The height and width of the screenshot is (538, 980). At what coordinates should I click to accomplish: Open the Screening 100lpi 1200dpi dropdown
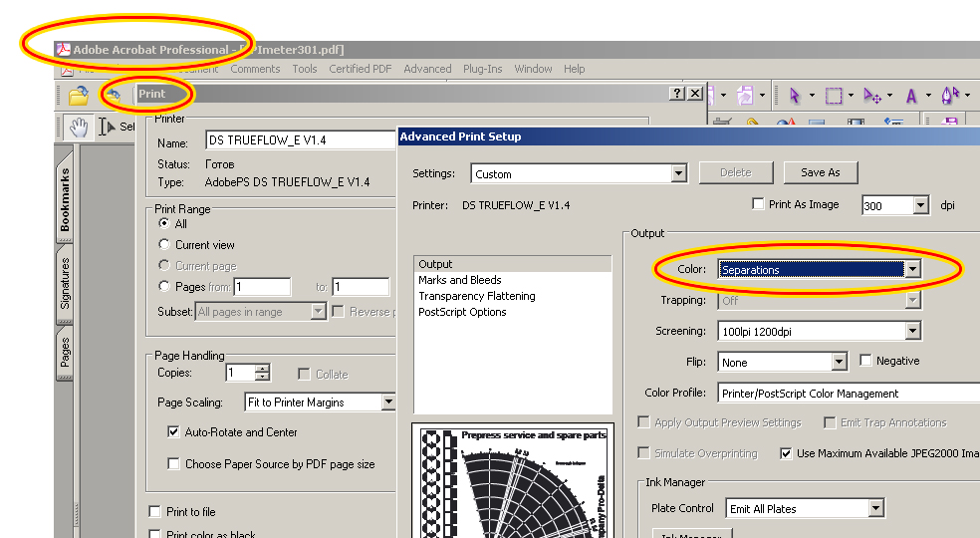coord(912,331)
